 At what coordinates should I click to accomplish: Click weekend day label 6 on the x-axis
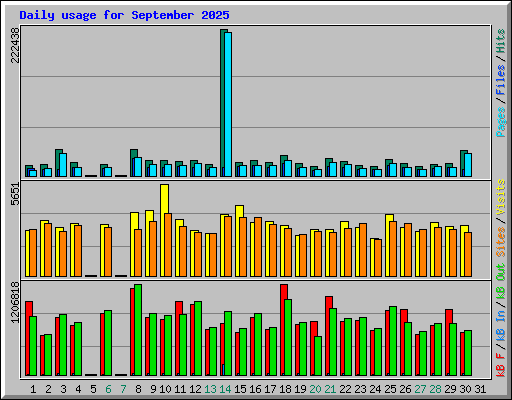108,389
